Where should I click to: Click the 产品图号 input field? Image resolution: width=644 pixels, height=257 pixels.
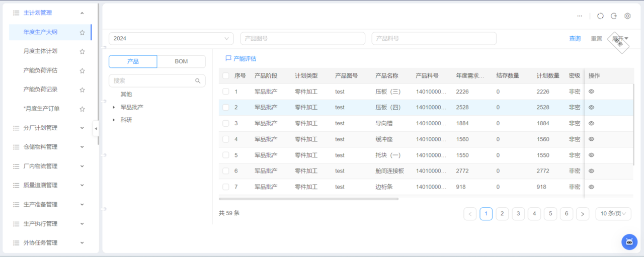pyautogui.click(x=303, y=39)
